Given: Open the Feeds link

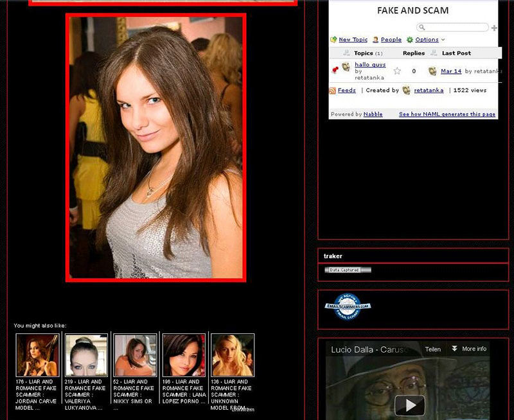Looking at the screenshot, I should (x=346, y=90).
